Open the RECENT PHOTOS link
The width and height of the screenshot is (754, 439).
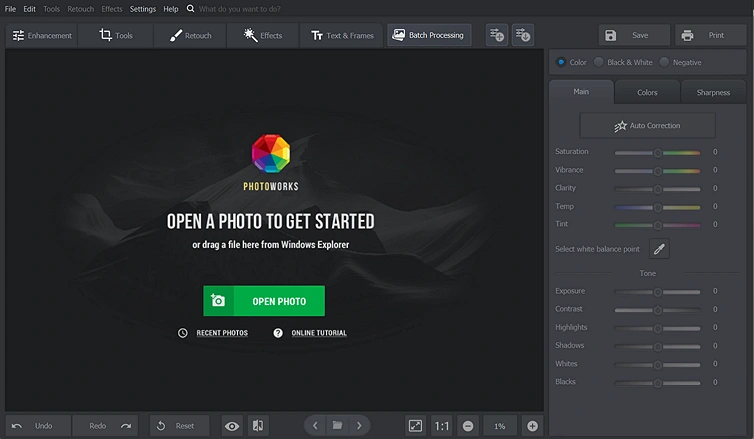[222, 333]
